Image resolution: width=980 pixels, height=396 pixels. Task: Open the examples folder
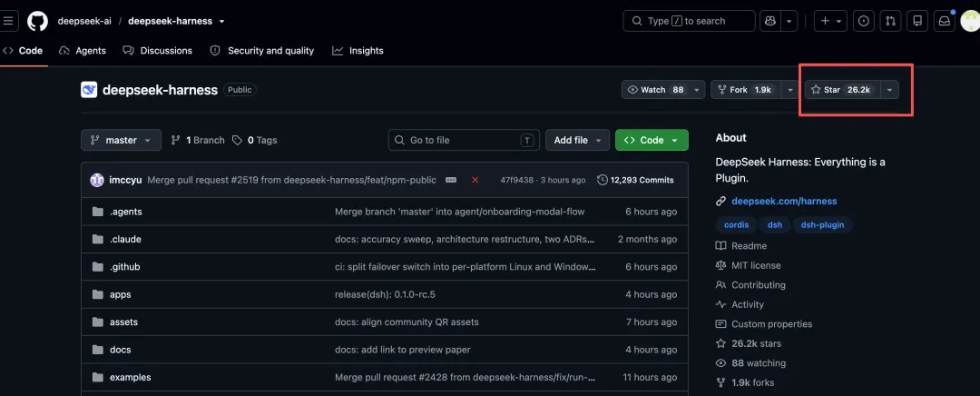tap(130, 377)
